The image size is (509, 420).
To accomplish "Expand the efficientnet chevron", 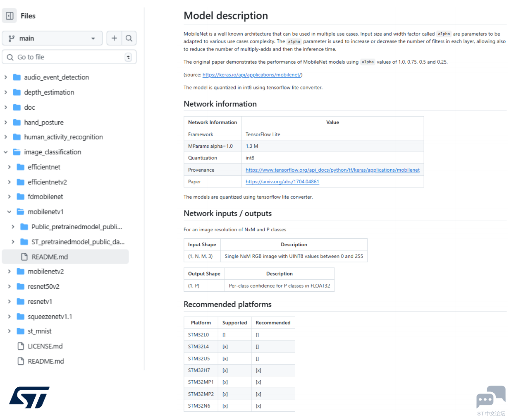I will coord(10,167).
